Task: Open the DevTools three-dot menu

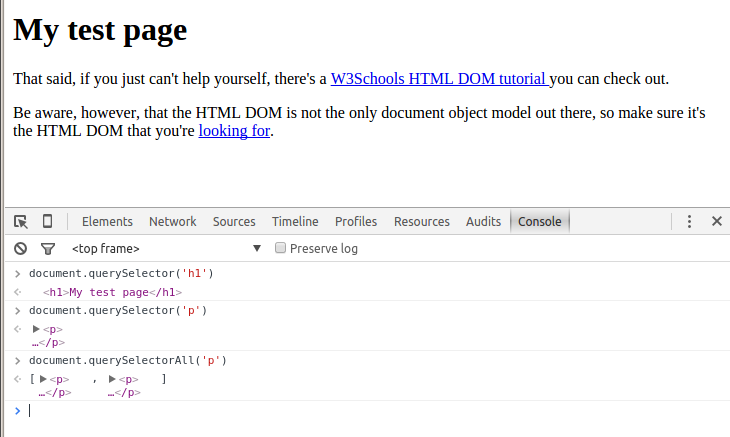Action: click(x=689, y=221)
